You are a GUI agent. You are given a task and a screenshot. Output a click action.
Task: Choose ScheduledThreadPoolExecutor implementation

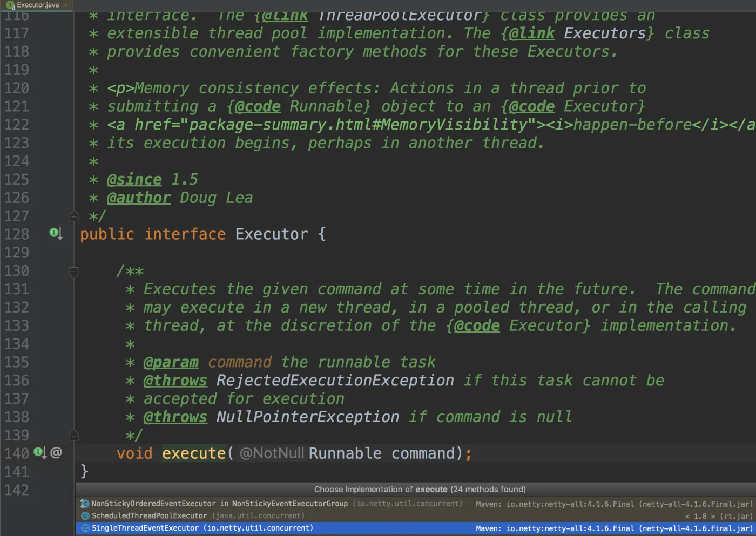(x=416, y=516)
